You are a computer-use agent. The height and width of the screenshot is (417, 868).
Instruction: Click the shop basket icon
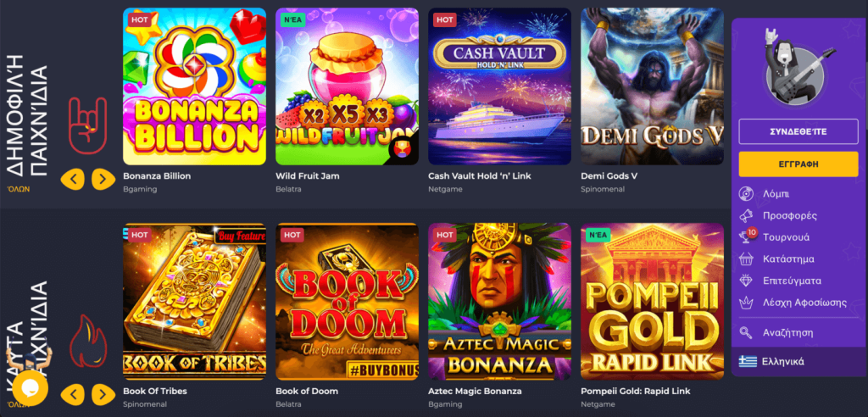746,259
